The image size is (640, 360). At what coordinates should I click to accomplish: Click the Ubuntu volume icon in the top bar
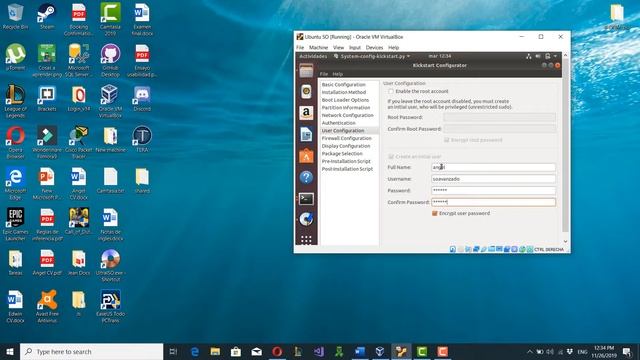click(538, 56)
